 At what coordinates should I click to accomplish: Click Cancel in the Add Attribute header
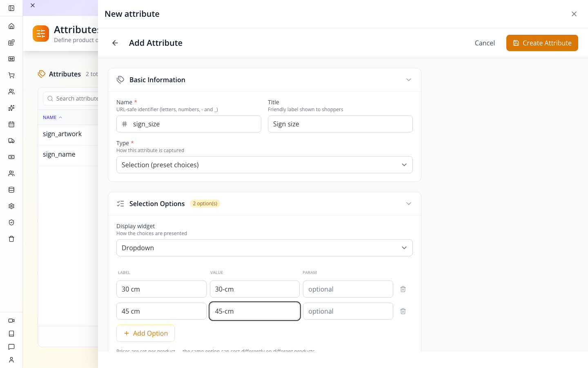[x=485, y=43]
